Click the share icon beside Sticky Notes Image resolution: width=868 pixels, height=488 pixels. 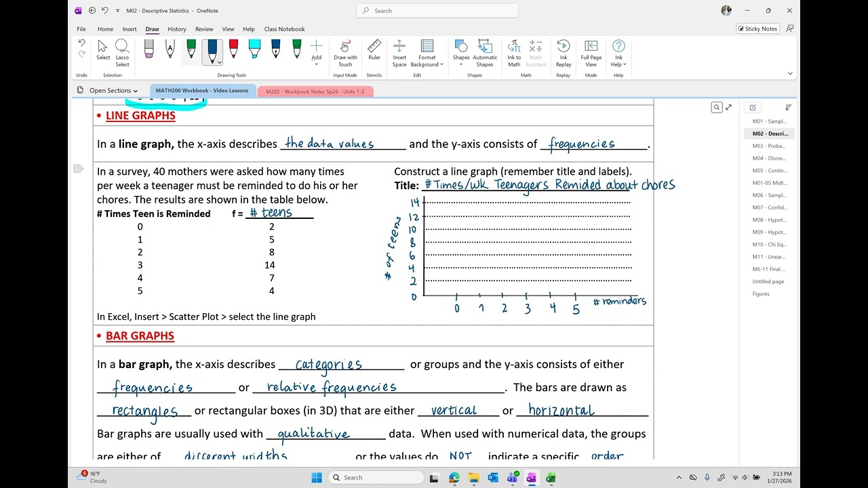click(x=789, y=29)
